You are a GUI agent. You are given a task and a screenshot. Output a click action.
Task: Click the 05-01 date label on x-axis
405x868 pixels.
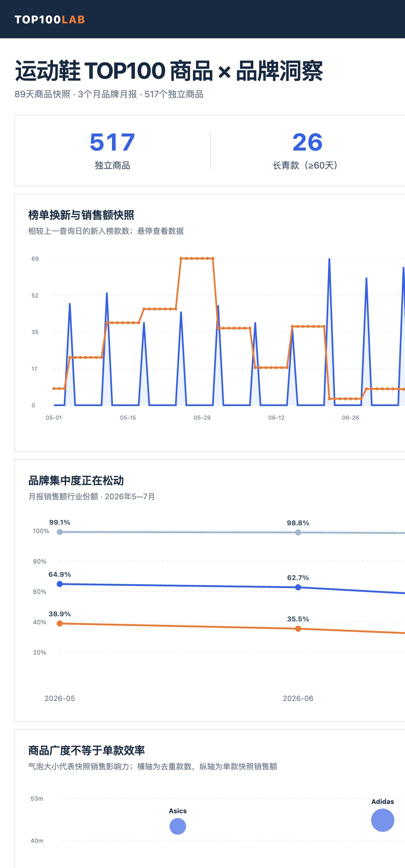coord(54,418)
